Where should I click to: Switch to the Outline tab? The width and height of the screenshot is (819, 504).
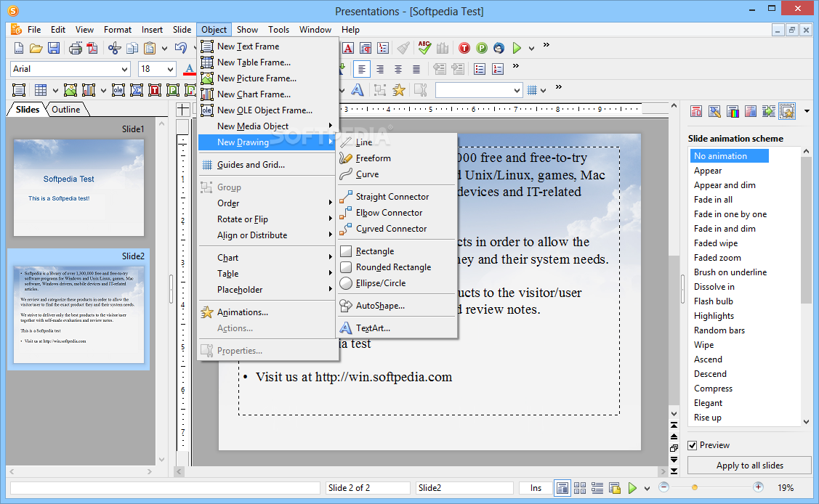(66, 110)
